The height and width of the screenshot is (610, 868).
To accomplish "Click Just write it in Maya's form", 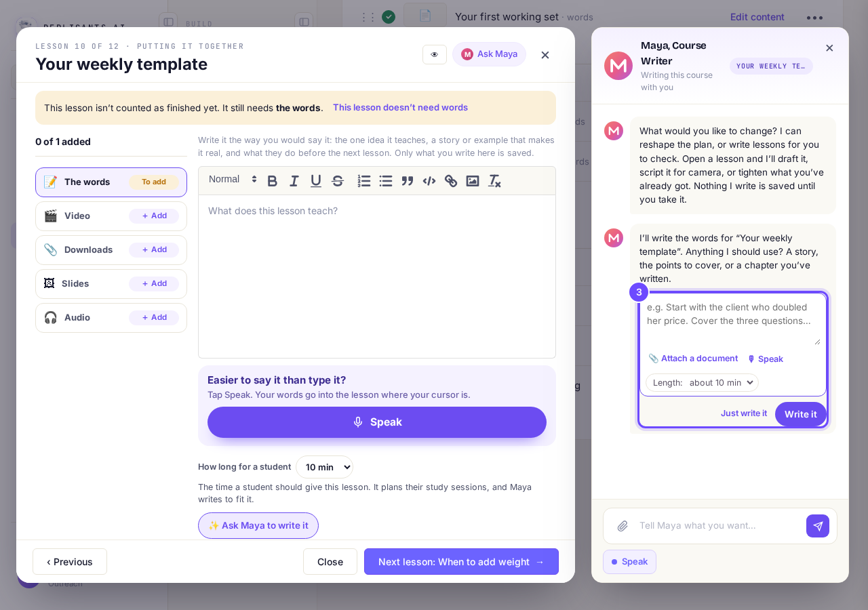I will click(x=744, y=413).
